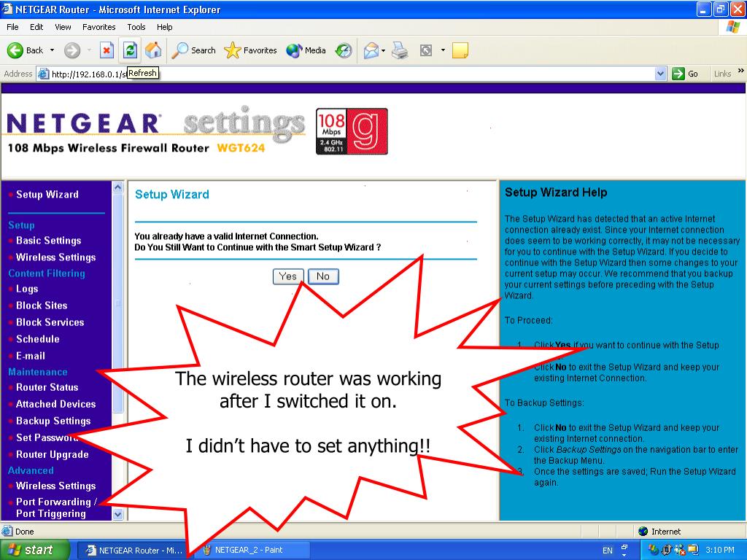Open Block Sites
This screenshot has height=560, width=747.
pos(42,306)
